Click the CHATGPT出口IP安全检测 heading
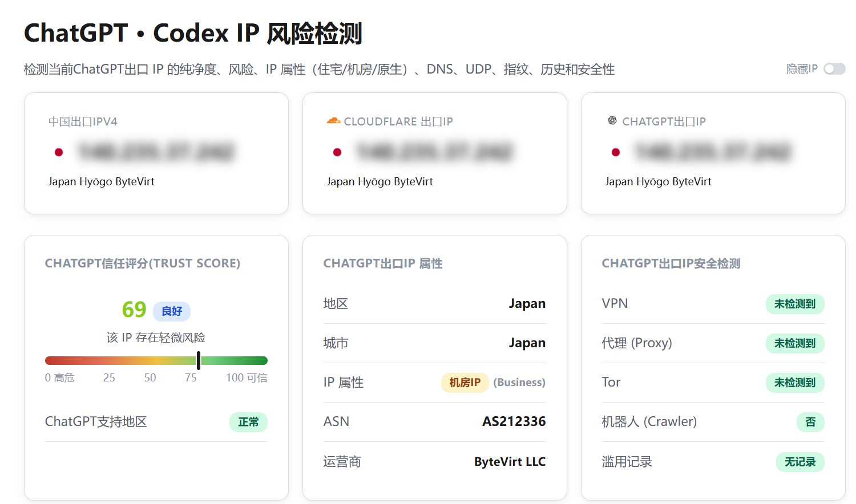 (x=671, y=263)
